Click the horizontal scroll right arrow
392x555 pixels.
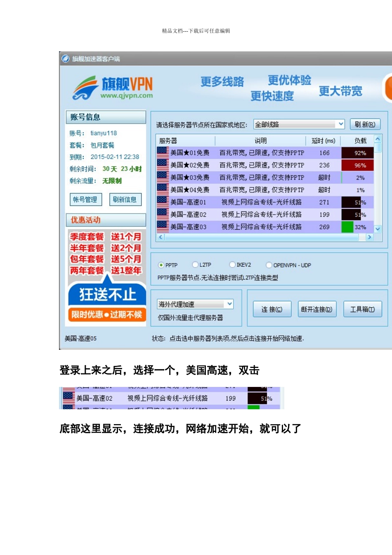point(369,237)
